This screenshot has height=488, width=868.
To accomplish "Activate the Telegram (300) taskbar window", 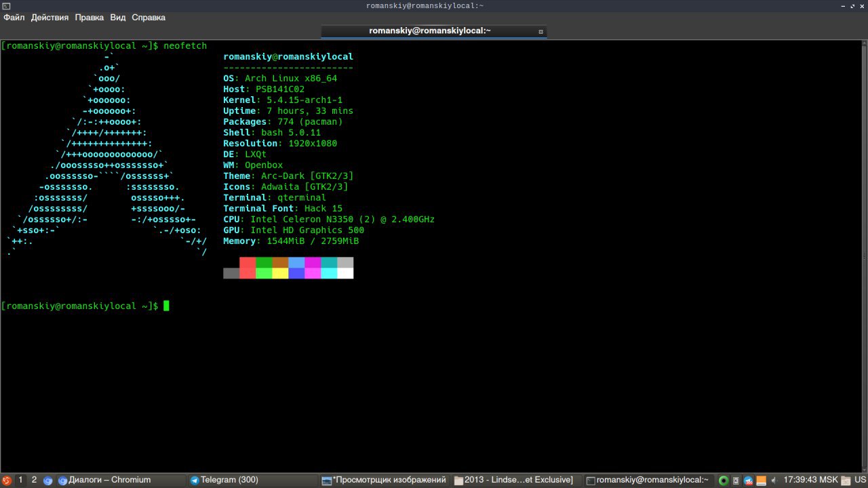I will pyautogui.click(x=253, y=480).
